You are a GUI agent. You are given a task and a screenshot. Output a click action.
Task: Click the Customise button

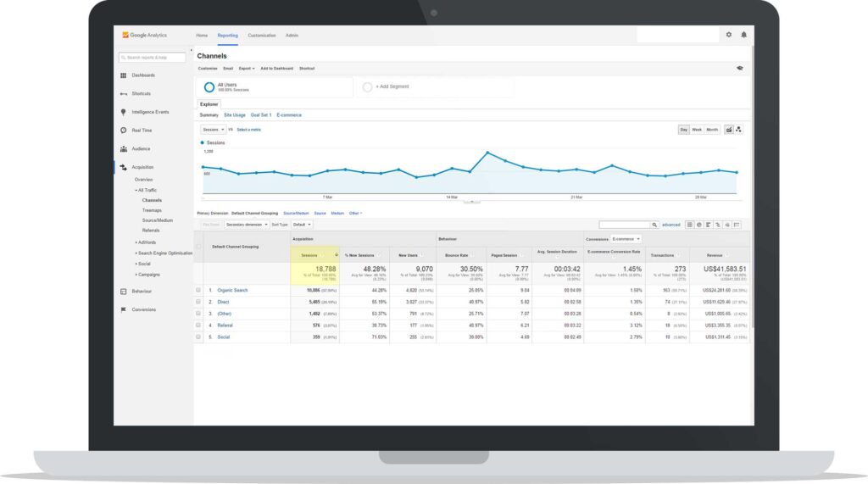208,69
